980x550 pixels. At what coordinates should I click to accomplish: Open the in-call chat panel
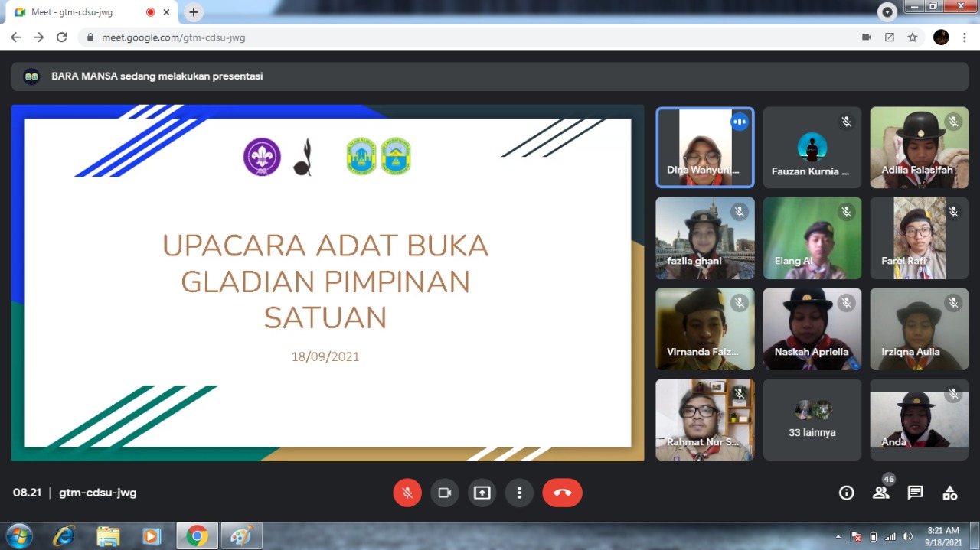(915, 493)
